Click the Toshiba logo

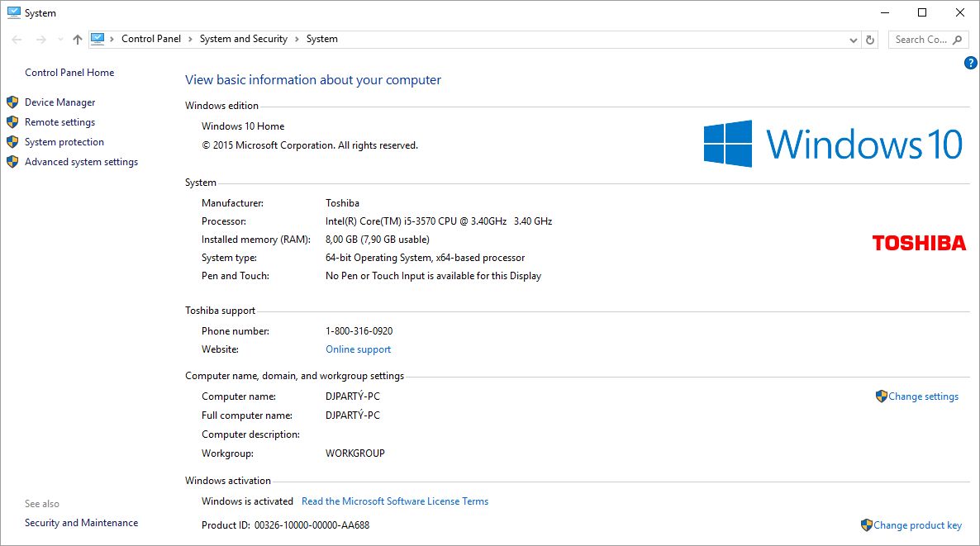coord(919,243)
